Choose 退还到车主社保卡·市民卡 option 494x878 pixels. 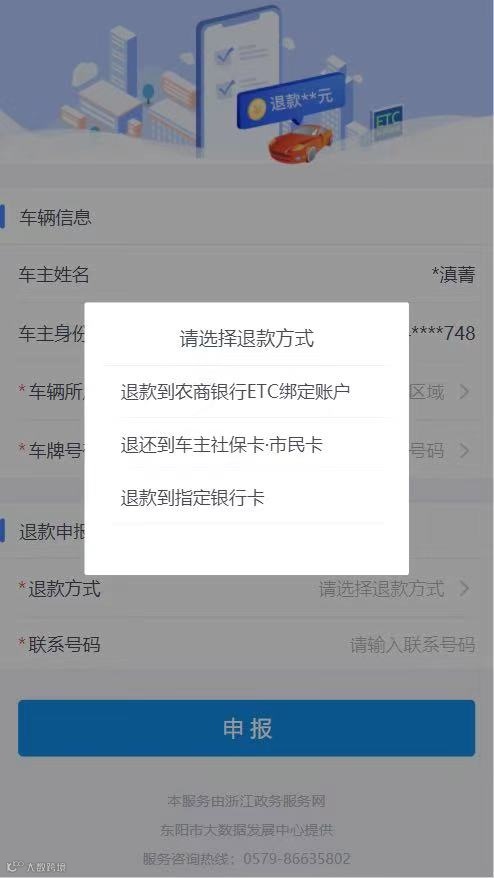pyautogui.click(x=221, y=445)
